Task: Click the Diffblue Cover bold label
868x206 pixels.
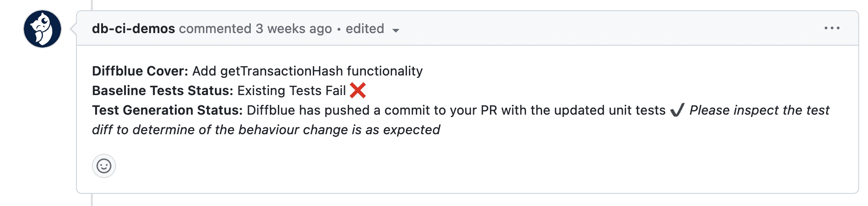Action: (x=140, y=71)
